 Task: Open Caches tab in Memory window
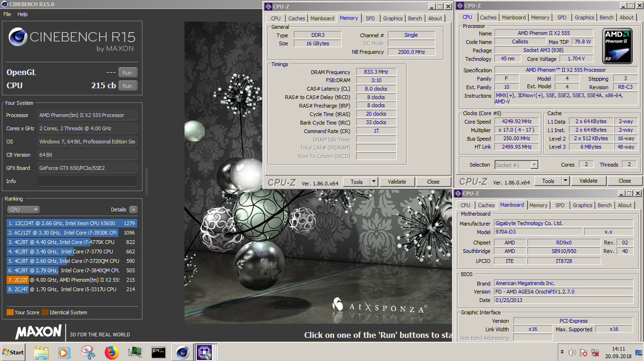tap(297, 18)
